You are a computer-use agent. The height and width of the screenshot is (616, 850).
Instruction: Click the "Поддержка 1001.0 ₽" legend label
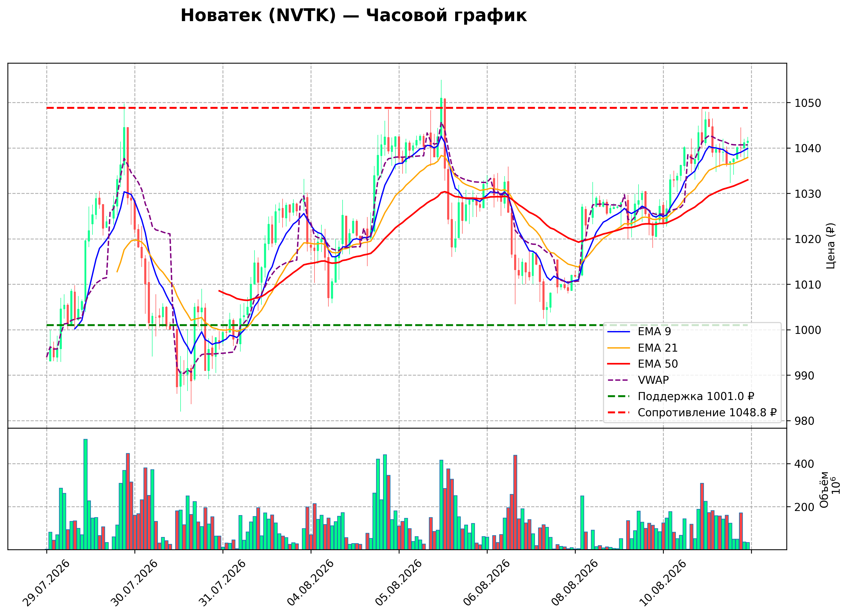(696, 396)
